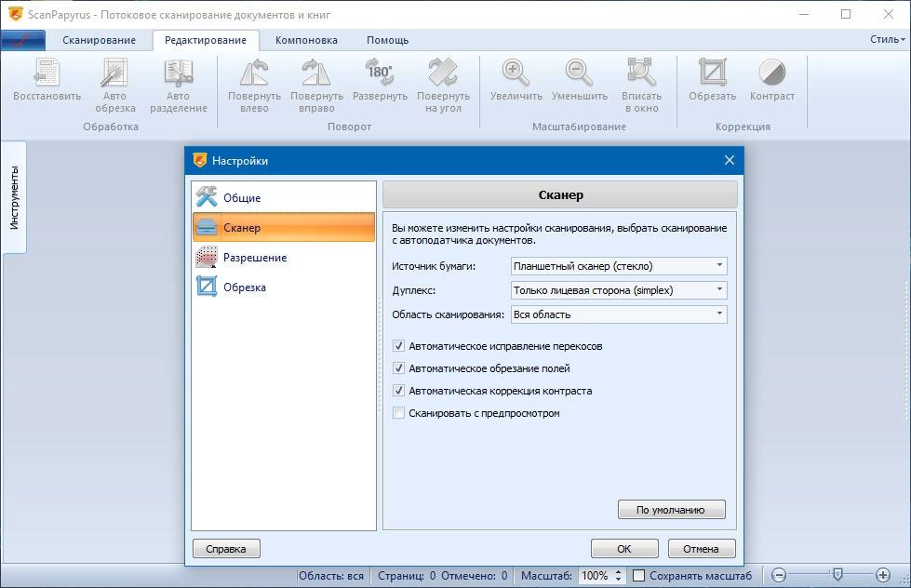This screenshot has height=588, width=911.
Task: Open Помощь ribbon tab
Action: point(387,40)
